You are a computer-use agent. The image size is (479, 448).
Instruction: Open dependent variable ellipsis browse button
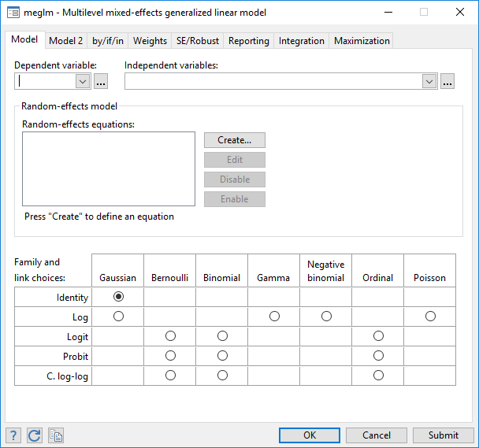point(101,81)
